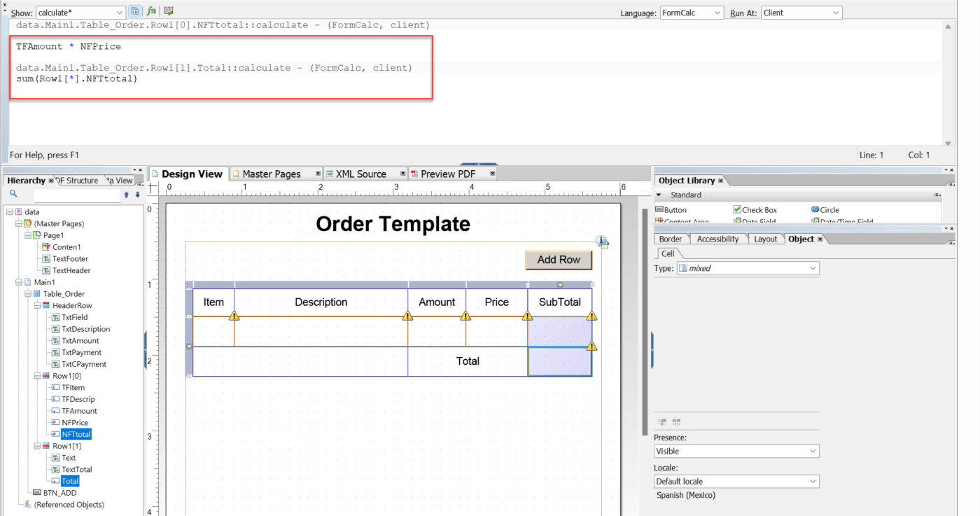Switch to the Data View tab
The height and width of the screenshot is (516, 980).
tap(119, 181)
